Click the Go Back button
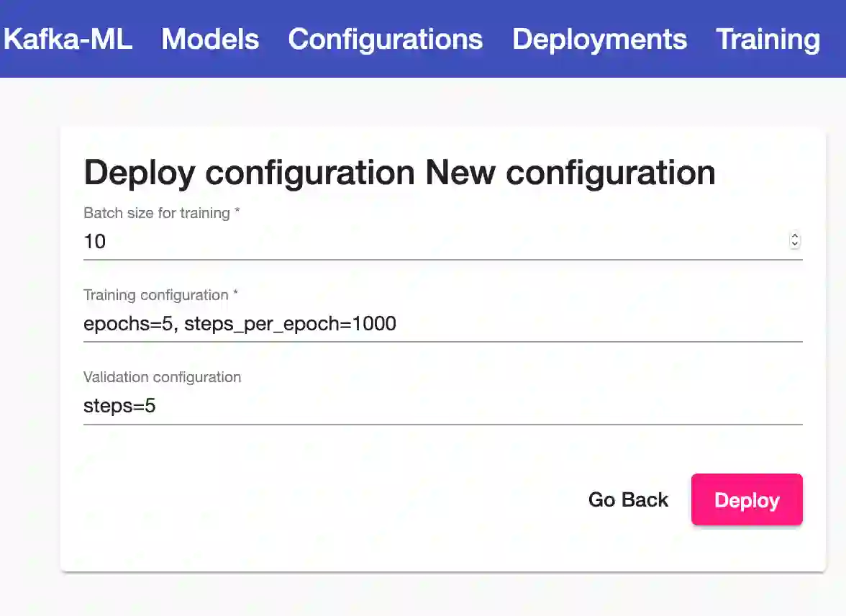846x616 pixels. [628, 499]
